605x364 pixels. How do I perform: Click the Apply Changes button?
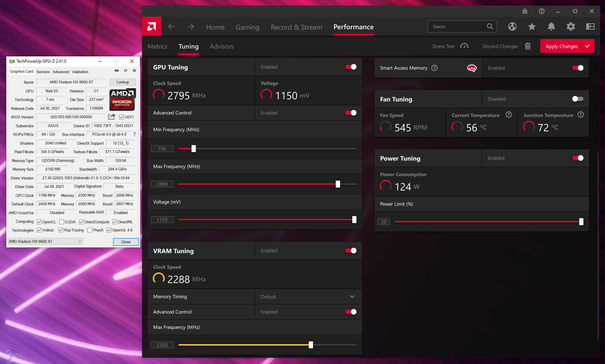click(567, 46)
